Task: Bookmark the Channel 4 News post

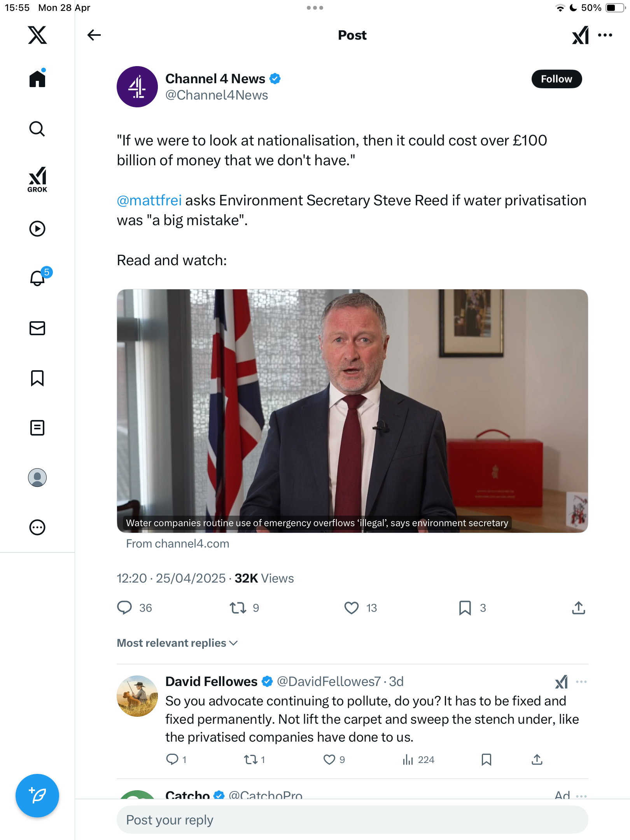Action: click(x=465, y=608)
